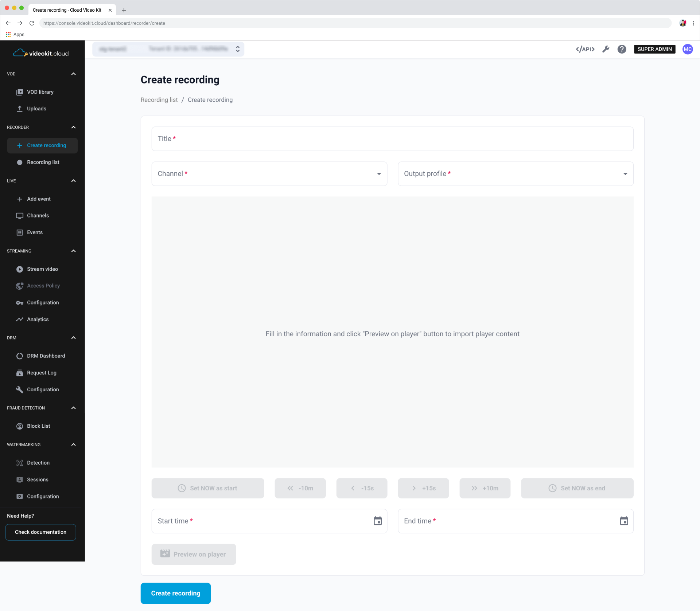Click Set NOW as start button
The width and height of the screenshot is (700, 611).
click(x=208, y=488)
